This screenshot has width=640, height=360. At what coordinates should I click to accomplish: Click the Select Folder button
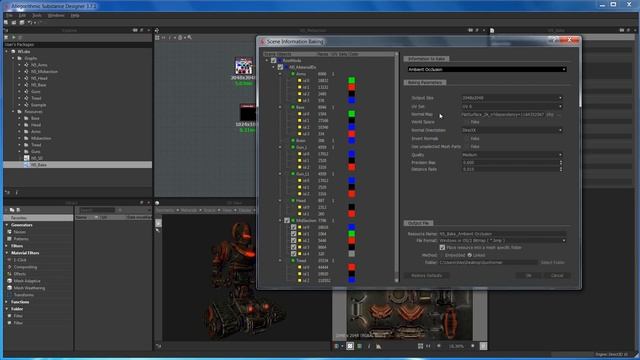553,262
